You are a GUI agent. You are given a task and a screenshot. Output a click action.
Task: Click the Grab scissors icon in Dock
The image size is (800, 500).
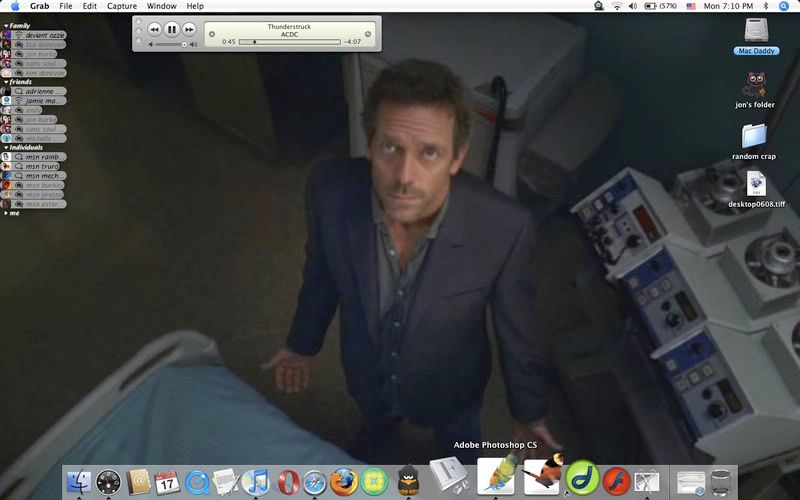[647, 482]
